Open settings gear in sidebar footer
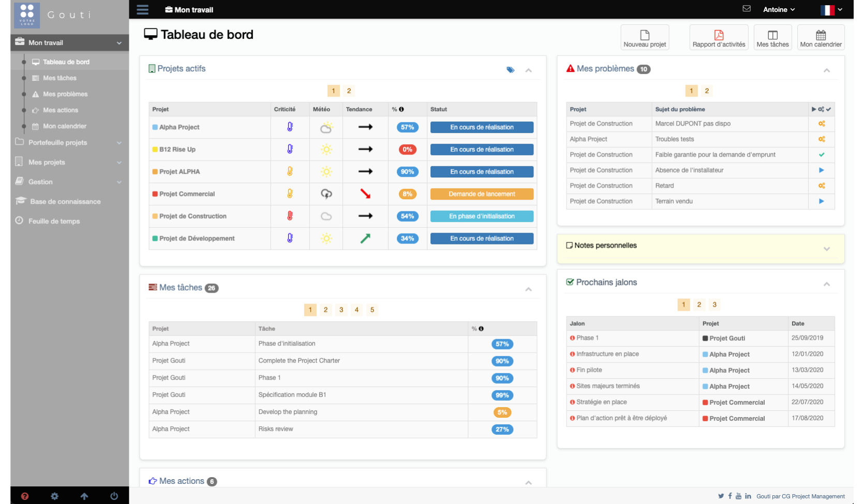 pyautogui.click(x=54, y=496)
